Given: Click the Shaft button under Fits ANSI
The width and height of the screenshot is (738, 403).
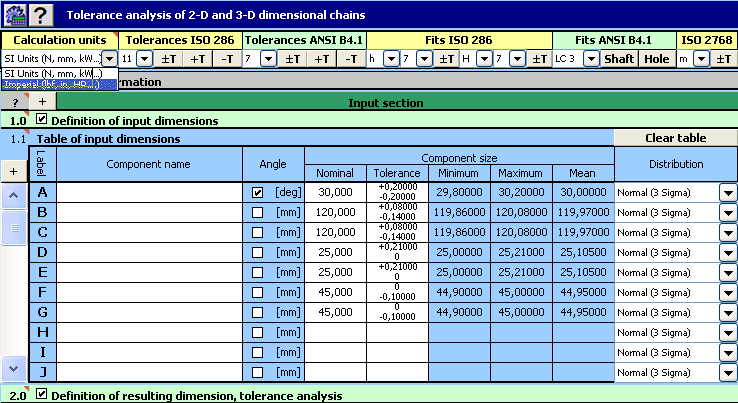Looking at the screenshot, I should [x=619, y=59].
